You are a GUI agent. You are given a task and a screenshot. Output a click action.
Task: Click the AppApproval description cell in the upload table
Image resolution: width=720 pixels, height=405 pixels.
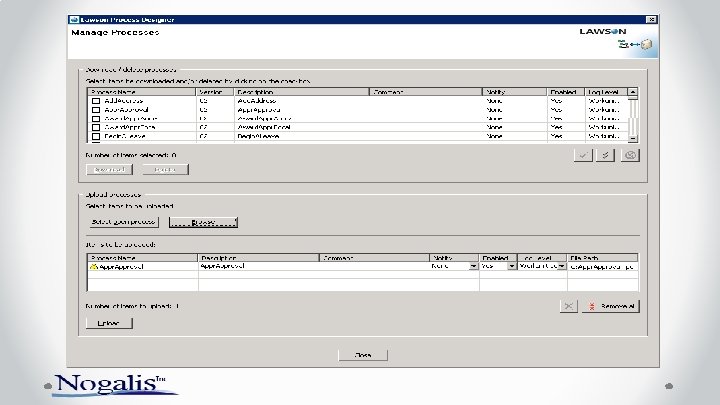258,266
